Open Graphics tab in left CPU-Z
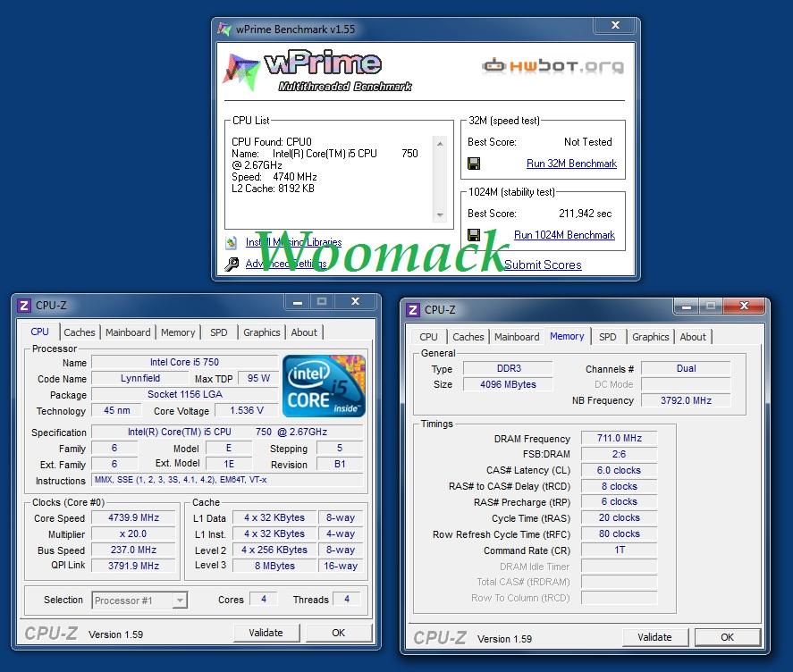793x672 pixels. click(261, 332)
